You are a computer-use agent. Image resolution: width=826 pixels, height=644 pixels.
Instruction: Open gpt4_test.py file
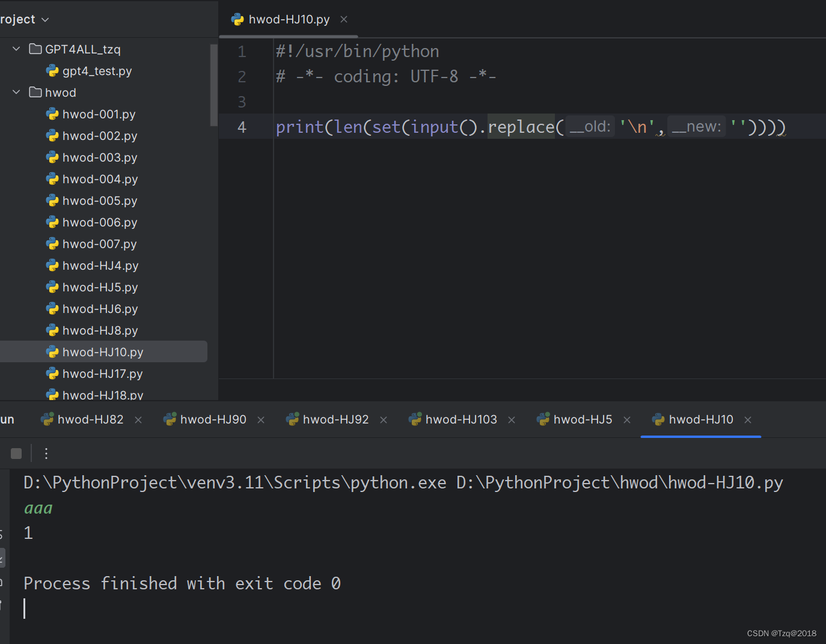(x=97, y=71)
